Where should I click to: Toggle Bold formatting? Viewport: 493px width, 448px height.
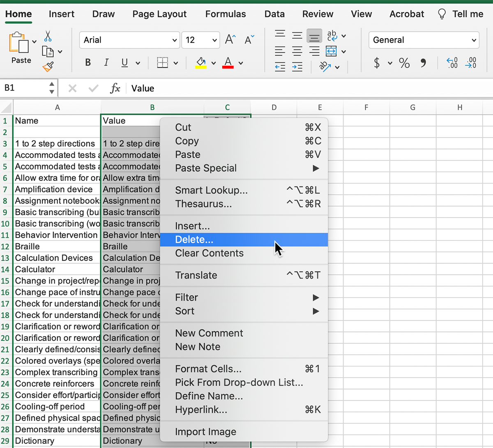point(88,63)
